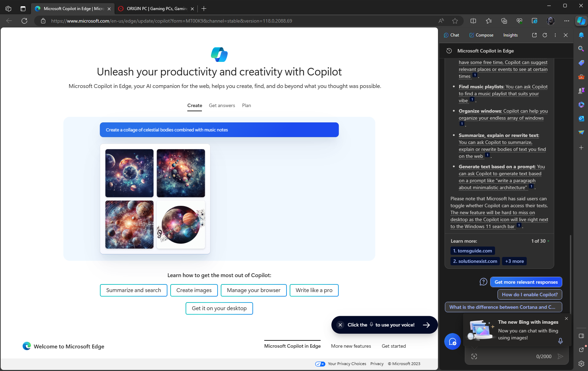Start new topic with blue chat button
The image size is (588, 371).
[x=453, y=341]
